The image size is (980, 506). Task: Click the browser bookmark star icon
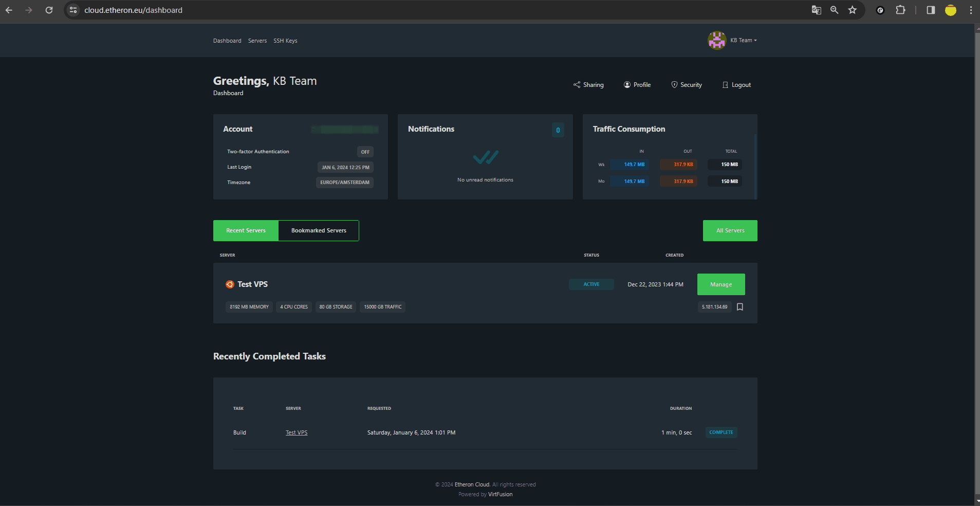click(x=853, y=10)
